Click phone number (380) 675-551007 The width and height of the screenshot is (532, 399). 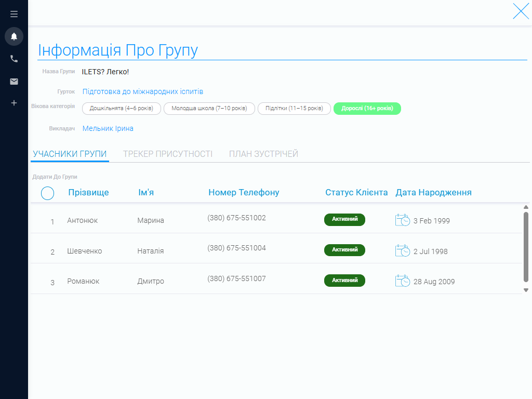coord(236,278)
